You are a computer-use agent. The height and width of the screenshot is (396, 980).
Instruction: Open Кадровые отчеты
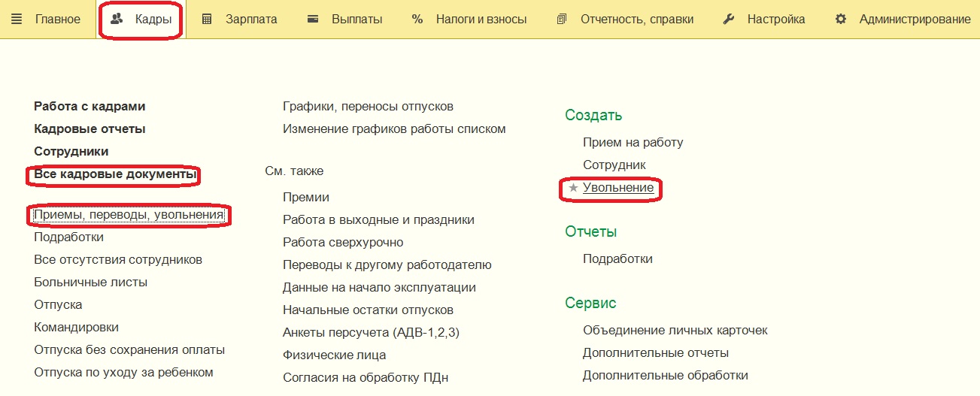(90, 129)
